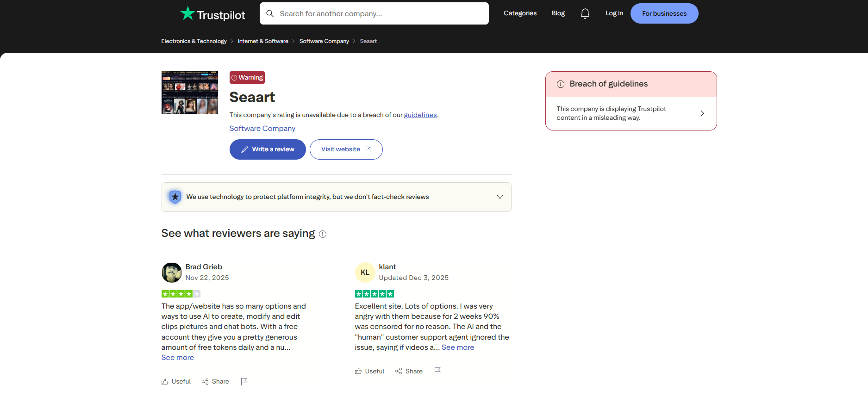Open Electronics & Technology breadcrumb
Screen dimensions: 868x397
[194, 41]
